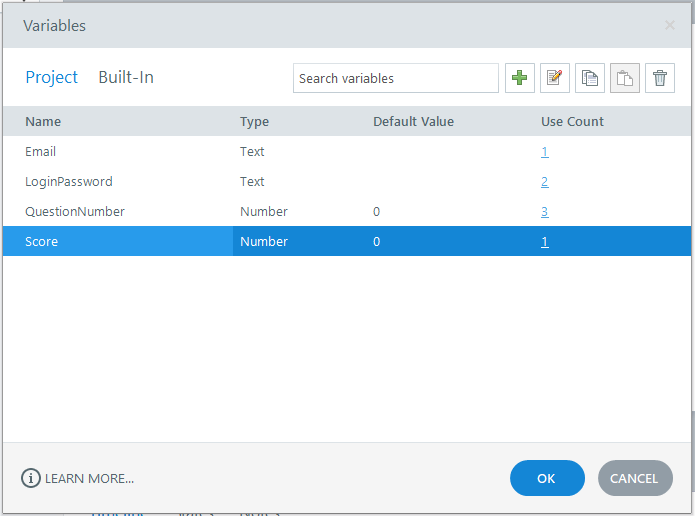
Task: Click the paste variable icon
Action: click(x=625, y=78)
